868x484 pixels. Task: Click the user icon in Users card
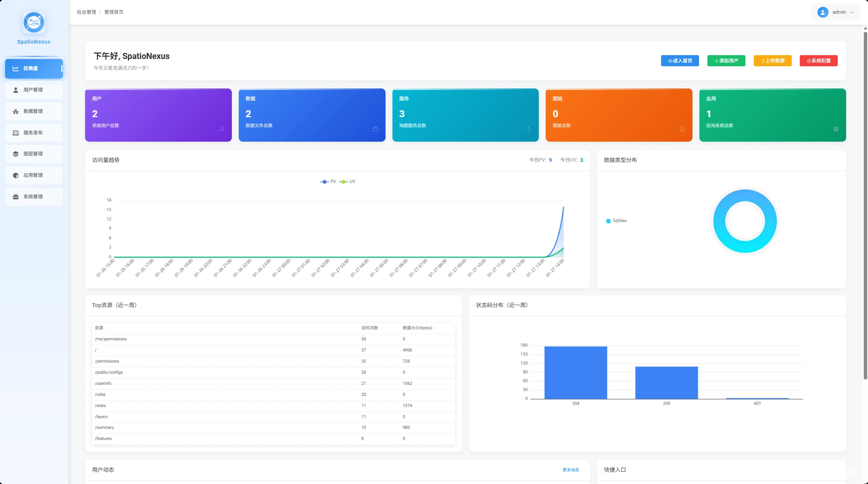click(x=222, y=129)
